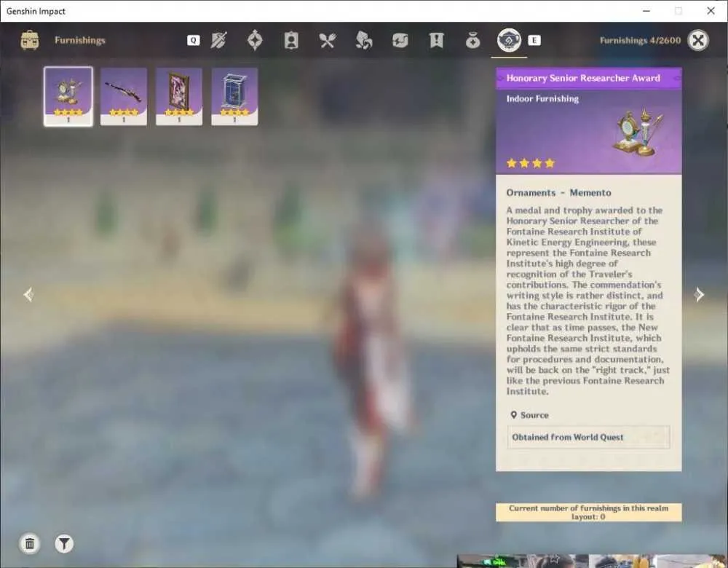Click the backpack inventory icon
728x568 pixels.
pyautogui.click(x=30, y=40)
